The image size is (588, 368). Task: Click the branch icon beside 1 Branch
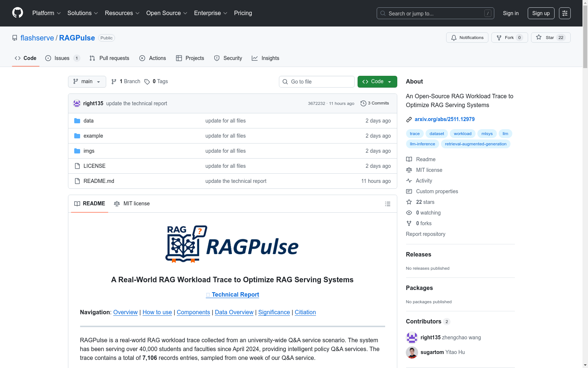[114, 82]
